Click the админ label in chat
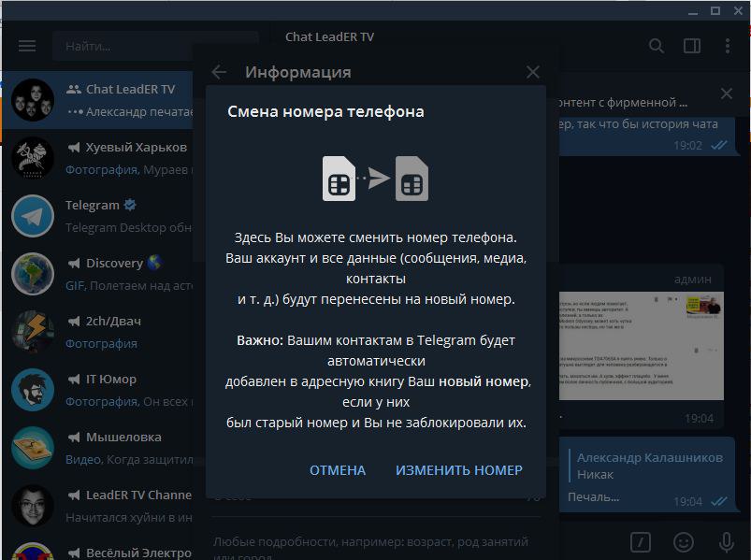The width and height of the screenshot is (751, 560). point(693,279)
